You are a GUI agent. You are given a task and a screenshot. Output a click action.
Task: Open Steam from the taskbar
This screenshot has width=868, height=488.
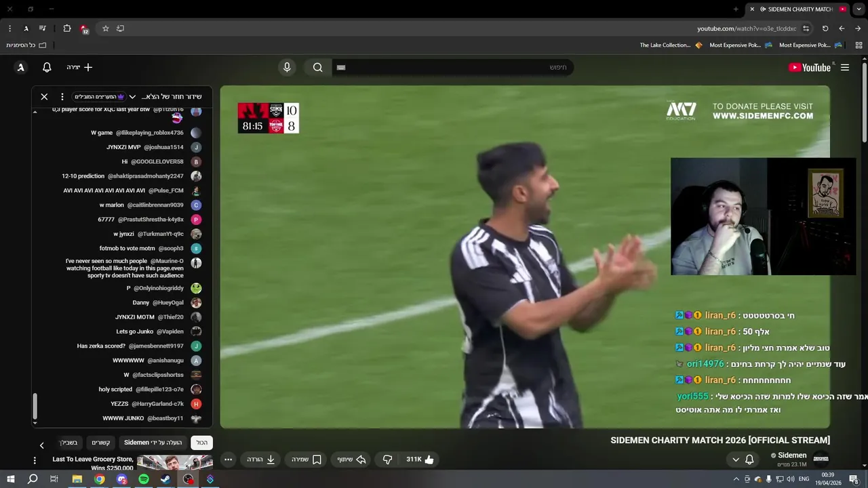165,479
